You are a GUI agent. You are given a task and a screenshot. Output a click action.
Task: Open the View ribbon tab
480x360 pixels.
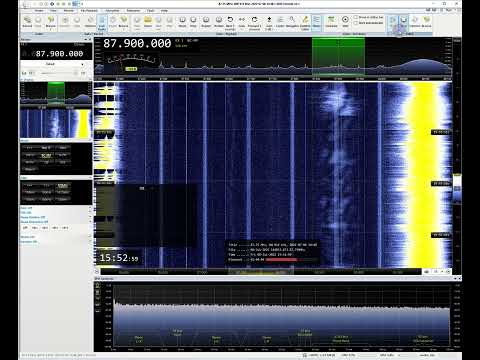click(53, 11)
